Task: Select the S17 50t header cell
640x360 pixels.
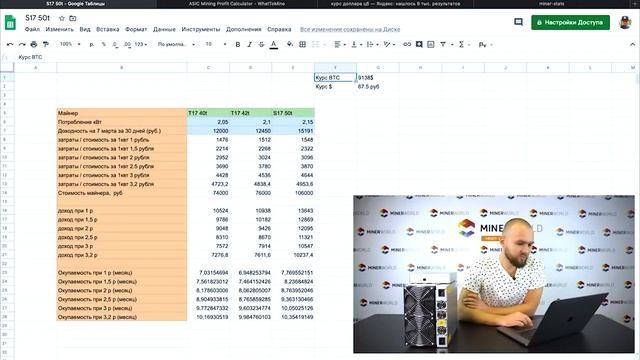Action: click(293, 113)
